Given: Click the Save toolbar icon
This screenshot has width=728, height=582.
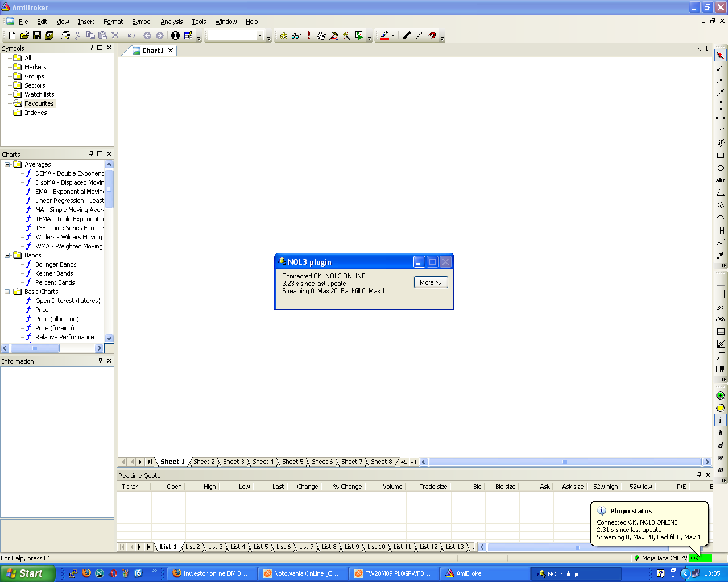Looking at the screenshot, I should tap(37, 35).
